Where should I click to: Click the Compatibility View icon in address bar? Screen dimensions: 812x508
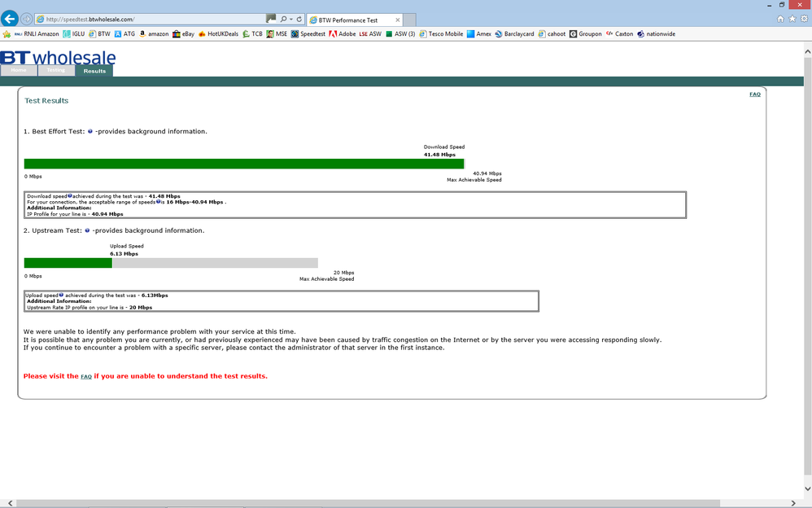click(x=271, y=19)
